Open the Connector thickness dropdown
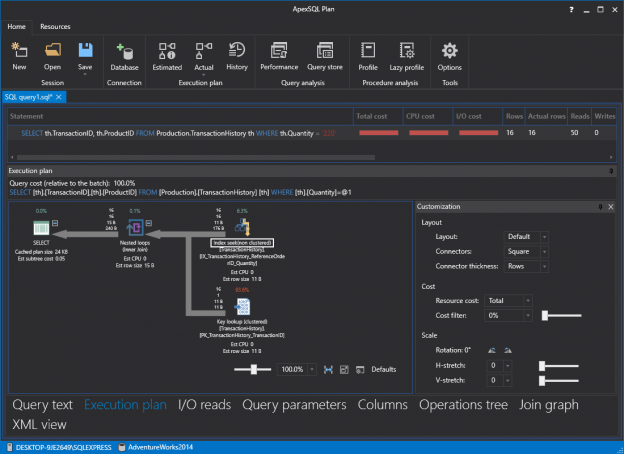The height and width of the screenshot is (454, 624). point(526,267)
